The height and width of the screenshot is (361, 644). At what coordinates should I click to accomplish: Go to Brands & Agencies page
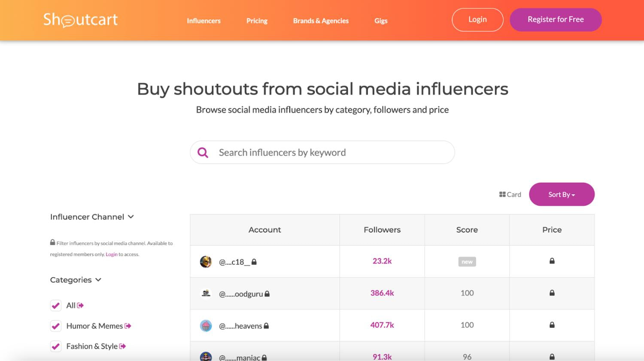pos(321,21)
